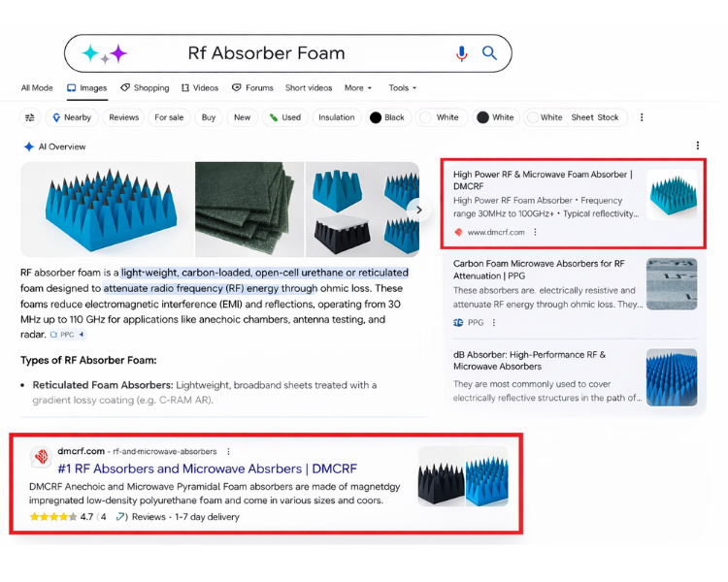Select the Black color filter swatch
728x582 pixels.
pyautogui.click(x=386, y=117)
